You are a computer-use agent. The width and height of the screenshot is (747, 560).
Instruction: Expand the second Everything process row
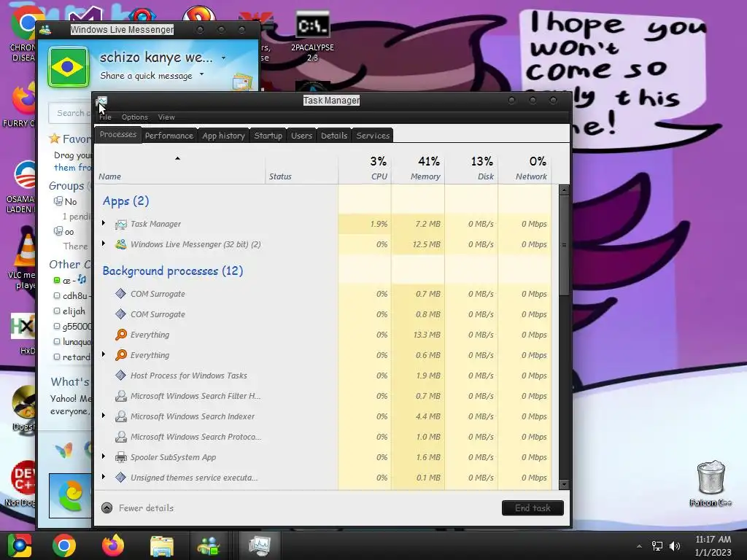[x=104, y=355]
